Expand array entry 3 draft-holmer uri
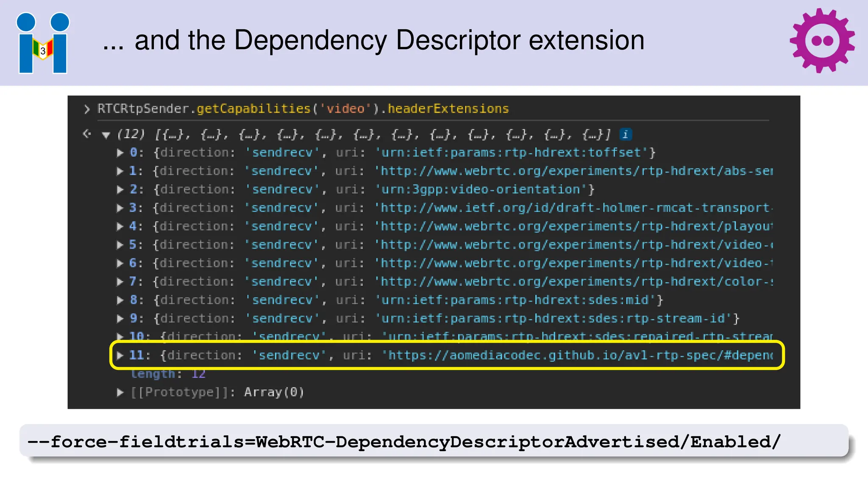 (x=120, y=208)
